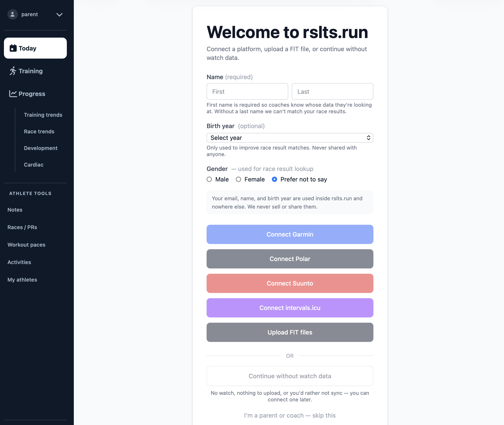
Task: Click the OR divider text
Action: 290,356
